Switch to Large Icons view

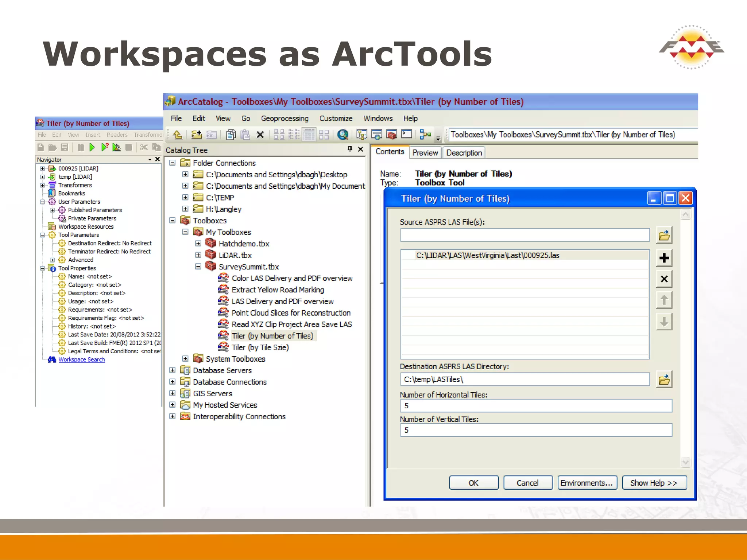coord(279,135)
